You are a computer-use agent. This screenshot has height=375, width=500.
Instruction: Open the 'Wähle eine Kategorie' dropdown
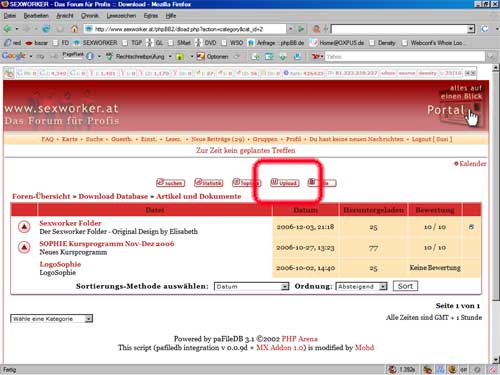point(51,319)
